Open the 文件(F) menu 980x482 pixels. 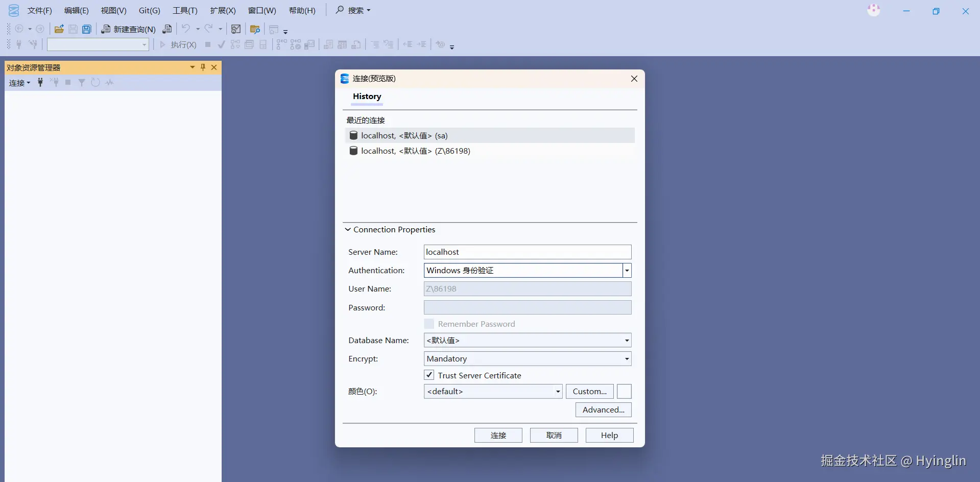pyautogui.click(x=39, y=10)
